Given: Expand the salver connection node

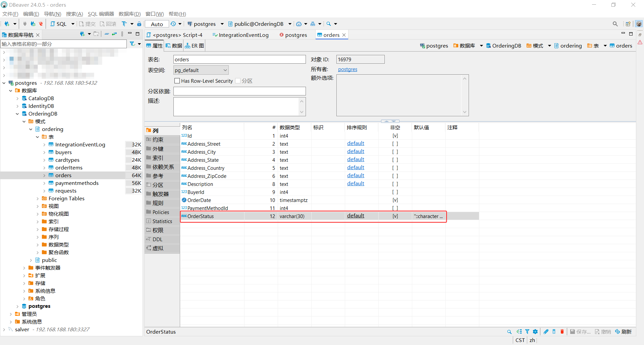Looking at the screenshot, I should [4, 329].
